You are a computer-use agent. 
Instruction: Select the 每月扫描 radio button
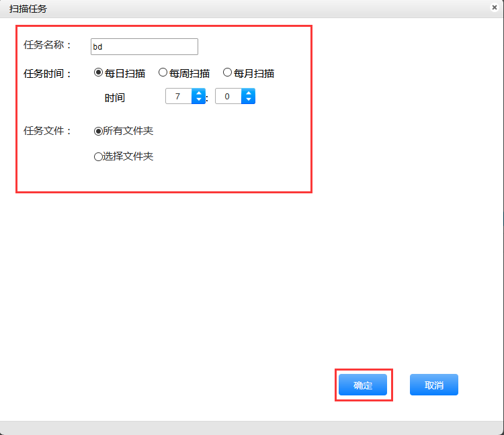coord(227,72)
